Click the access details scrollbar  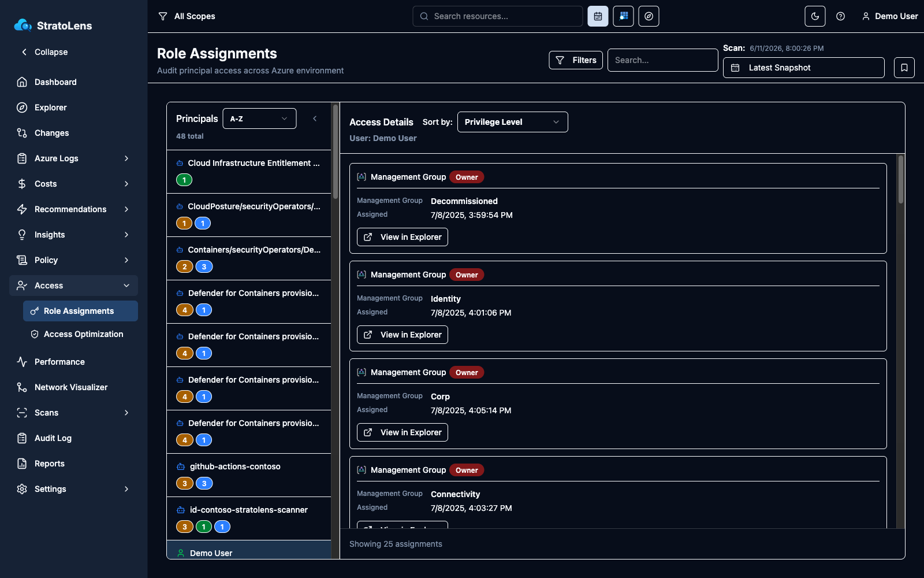point(900,179)
